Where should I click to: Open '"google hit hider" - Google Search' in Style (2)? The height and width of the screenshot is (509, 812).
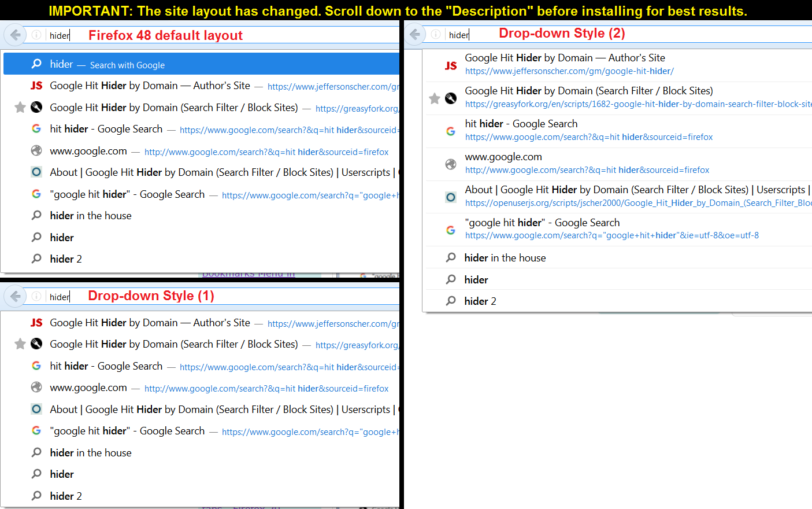(542, 223)
